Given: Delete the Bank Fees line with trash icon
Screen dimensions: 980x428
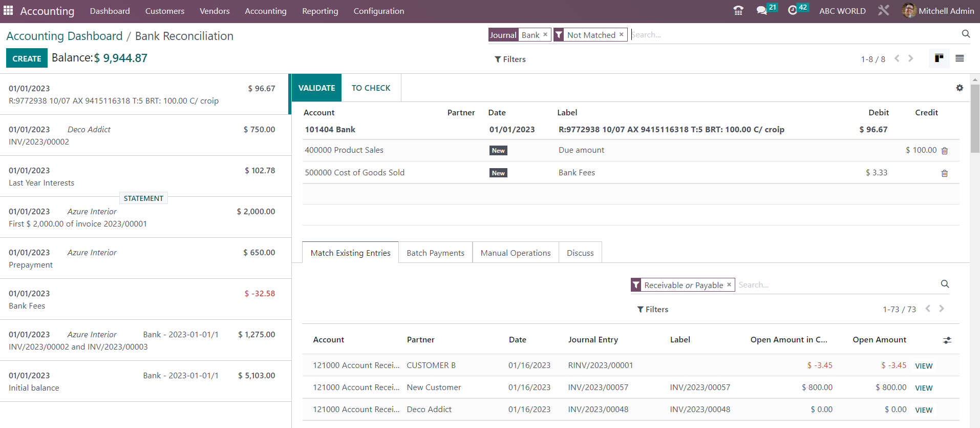Looking at the screenshot, I should pos(945,173).
